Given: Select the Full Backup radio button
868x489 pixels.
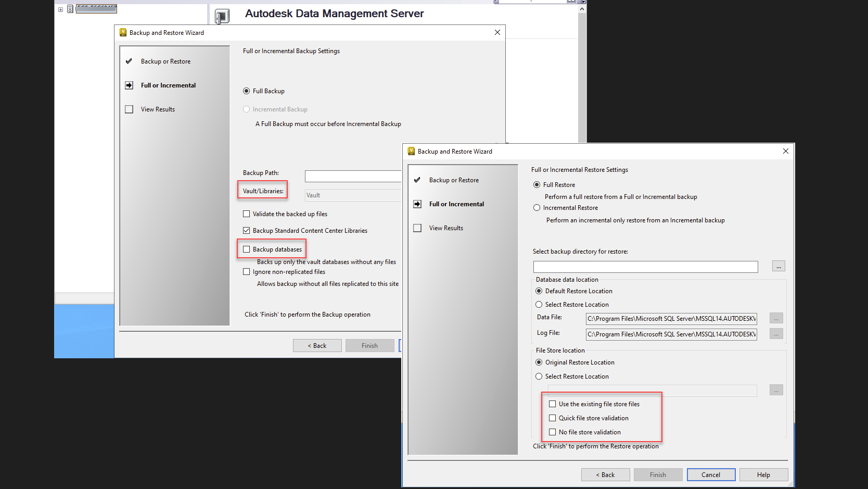Looking at the screenshot, I should (x=247, y=91).
